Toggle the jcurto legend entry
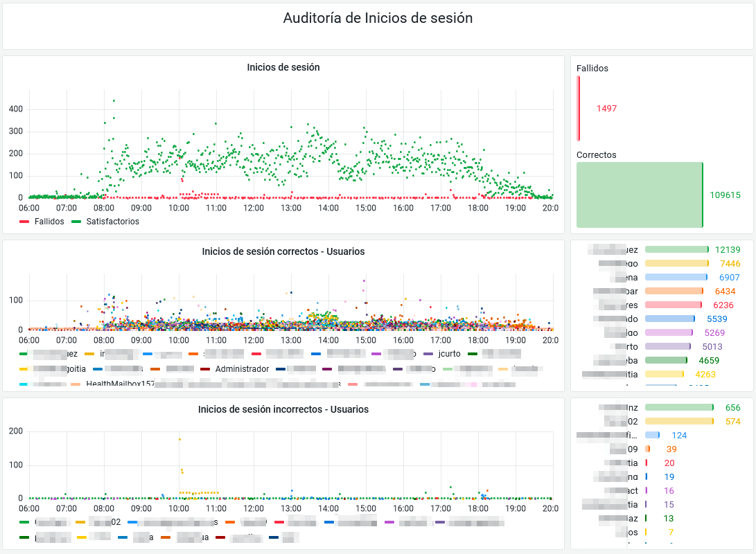This screenshot has height=554, width=756. tap(449, 353)
